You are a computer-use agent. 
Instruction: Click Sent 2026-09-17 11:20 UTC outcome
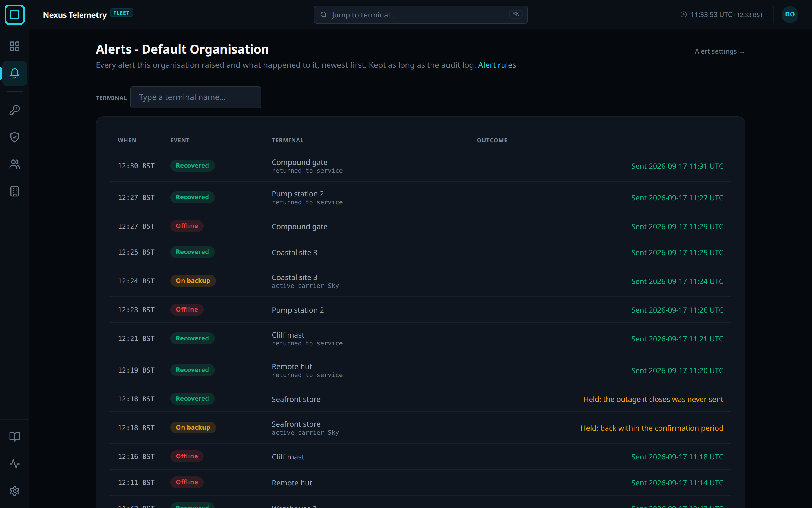point(677,370)
